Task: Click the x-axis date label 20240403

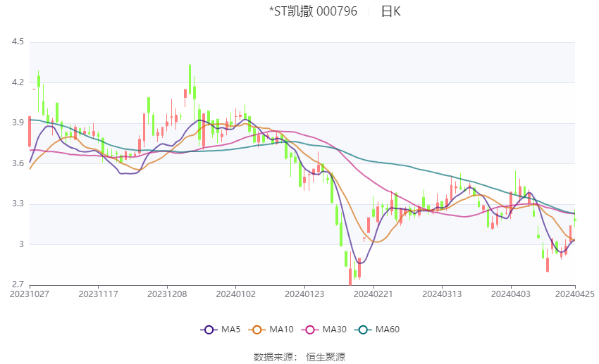Action: [511, 294]
